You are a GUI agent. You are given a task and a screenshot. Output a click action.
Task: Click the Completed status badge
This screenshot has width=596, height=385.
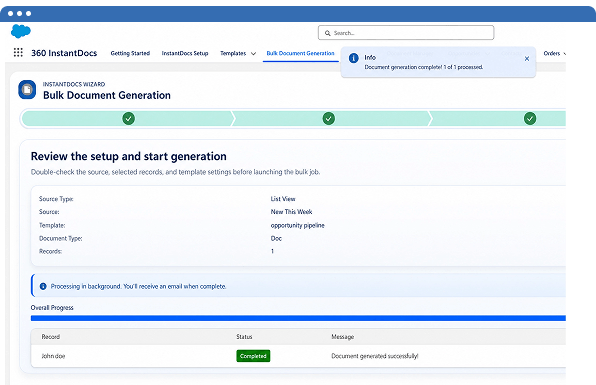tap(253, 356)
